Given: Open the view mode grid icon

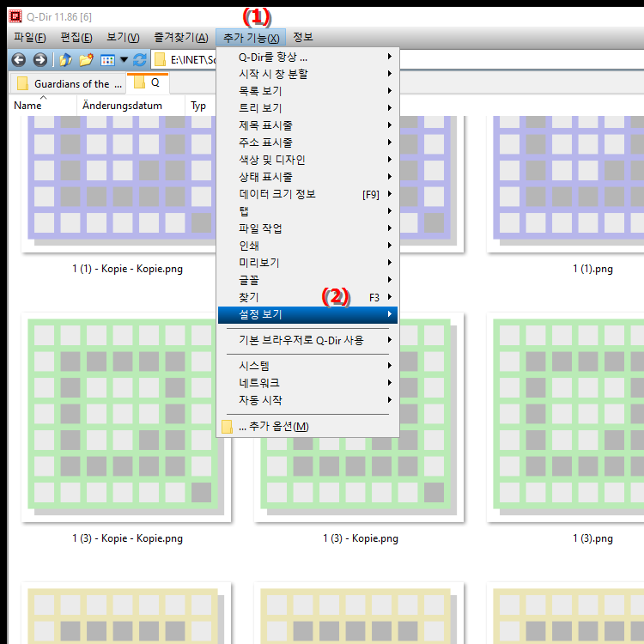Looking at the screenshot, I should 107,60.
